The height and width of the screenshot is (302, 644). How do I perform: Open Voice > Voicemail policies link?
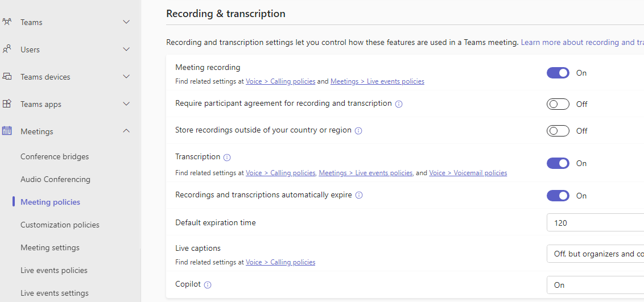tap(468, 173)
